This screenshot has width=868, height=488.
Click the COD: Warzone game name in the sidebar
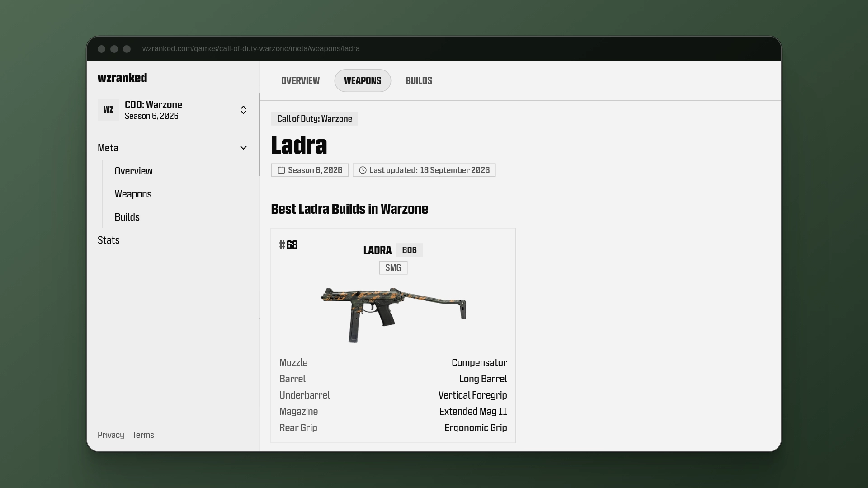tap(153, 104)
